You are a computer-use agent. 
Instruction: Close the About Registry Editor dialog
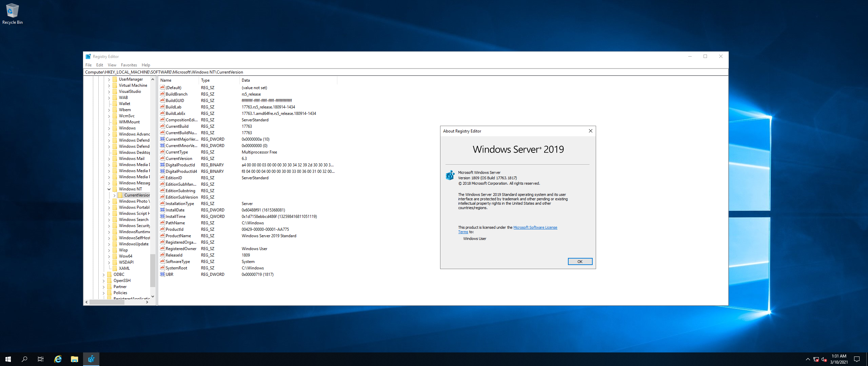tap(590, 131)
